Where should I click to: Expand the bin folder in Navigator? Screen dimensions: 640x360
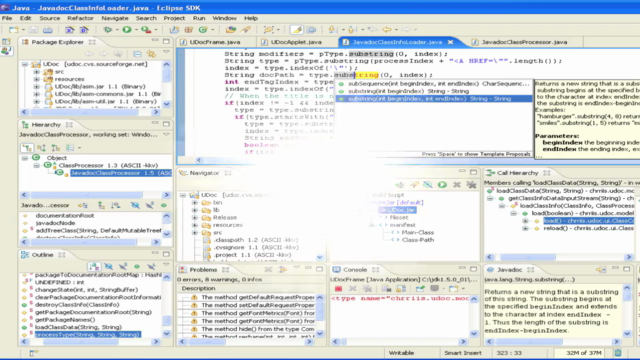click(195, 202)
